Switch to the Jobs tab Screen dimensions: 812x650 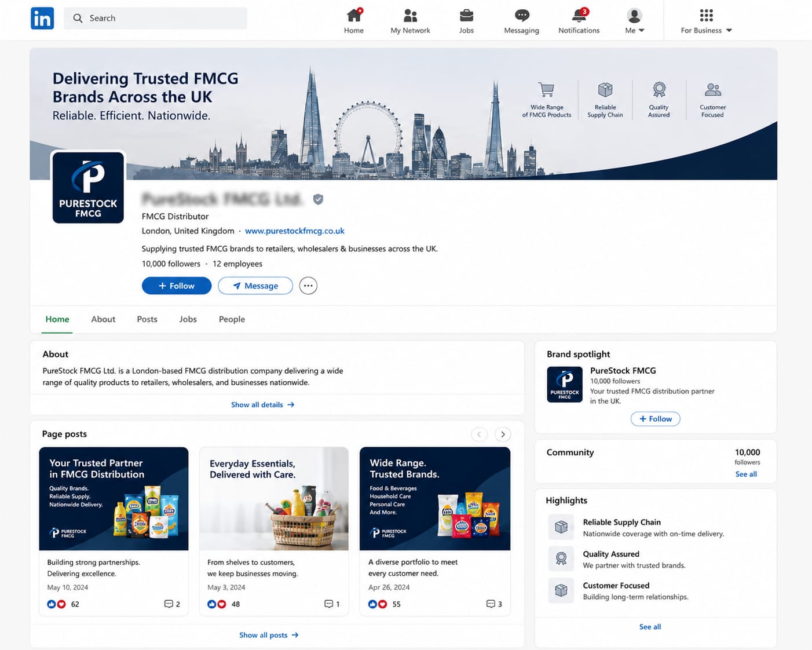pyautogui.click(x=188, y=319)
